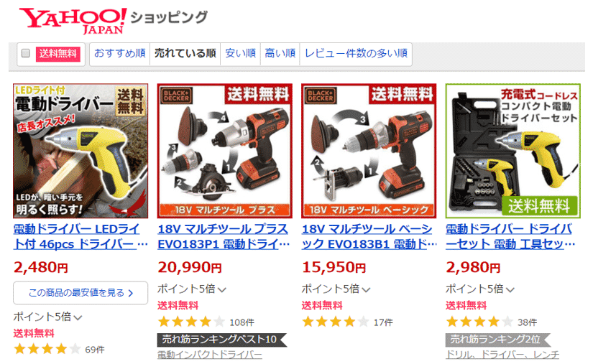The height and width of the screenshot is (364, 593).
Task: Click the Yahoo! Japan logo
Action: tap(73, 21)
